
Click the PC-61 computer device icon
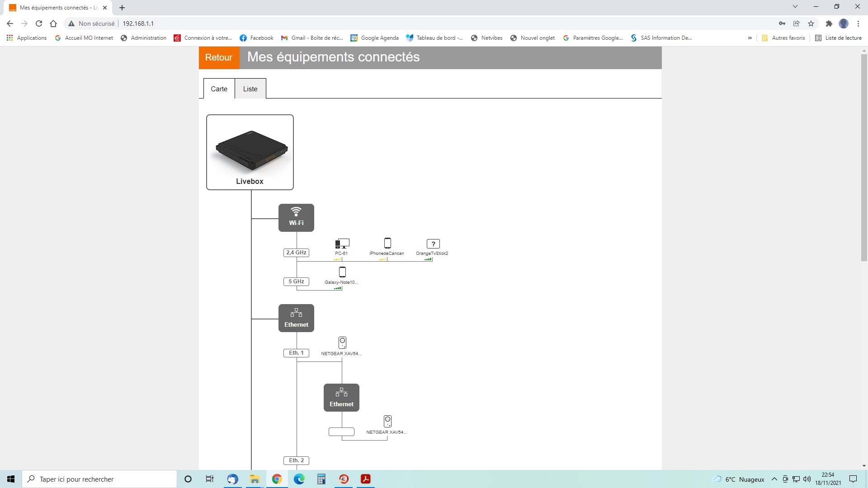coord(342,244)
